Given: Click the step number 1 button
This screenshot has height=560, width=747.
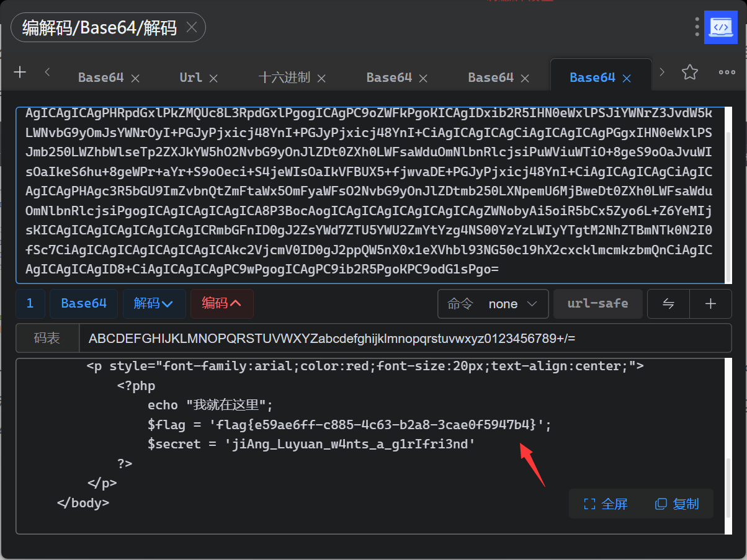Looking at the screenshot, I should click(x=30, y=303).
